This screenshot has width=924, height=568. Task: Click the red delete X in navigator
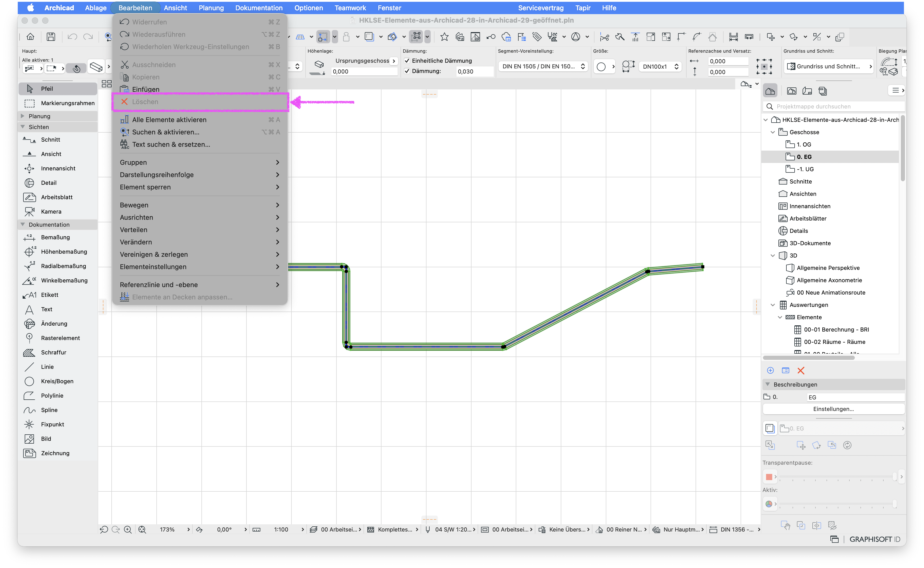(801, 370)
